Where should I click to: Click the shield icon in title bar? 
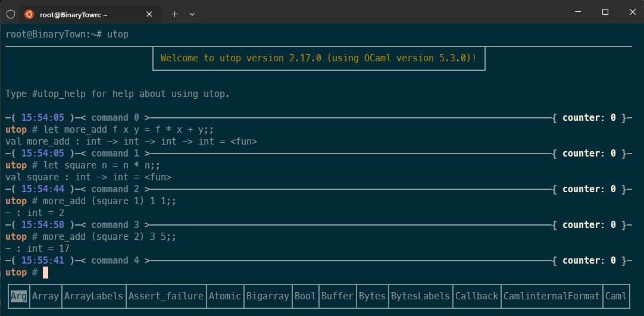[10, 14]
